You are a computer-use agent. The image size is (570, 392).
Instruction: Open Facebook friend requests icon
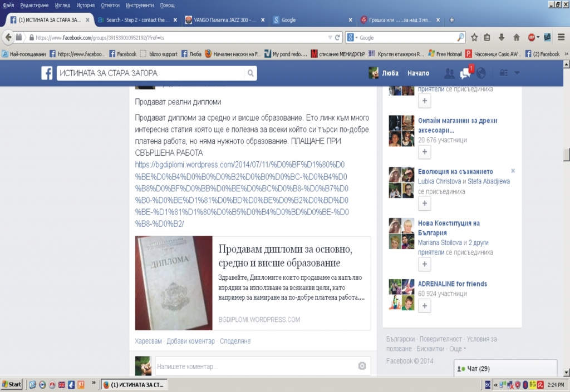point(449,74)
